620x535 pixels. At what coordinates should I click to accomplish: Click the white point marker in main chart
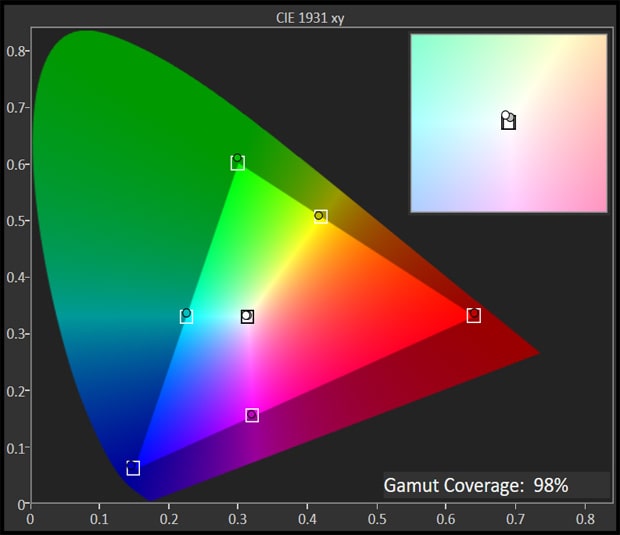point(247,317)
